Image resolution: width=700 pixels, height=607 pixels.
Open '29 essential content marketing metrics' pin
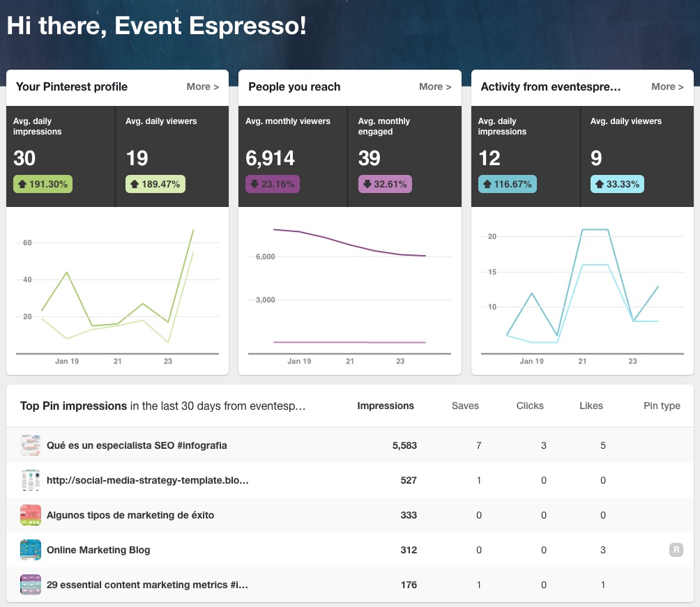pos(147,585)
